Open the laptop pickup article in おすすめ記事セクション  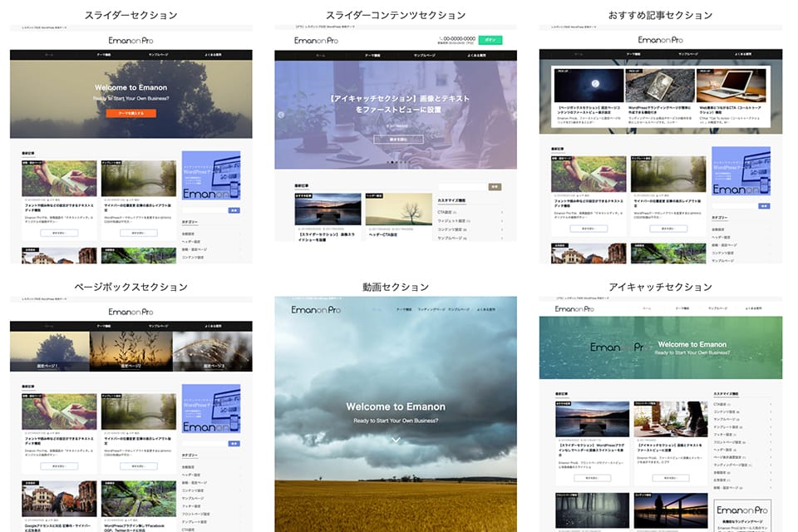(x=731, y=86)
